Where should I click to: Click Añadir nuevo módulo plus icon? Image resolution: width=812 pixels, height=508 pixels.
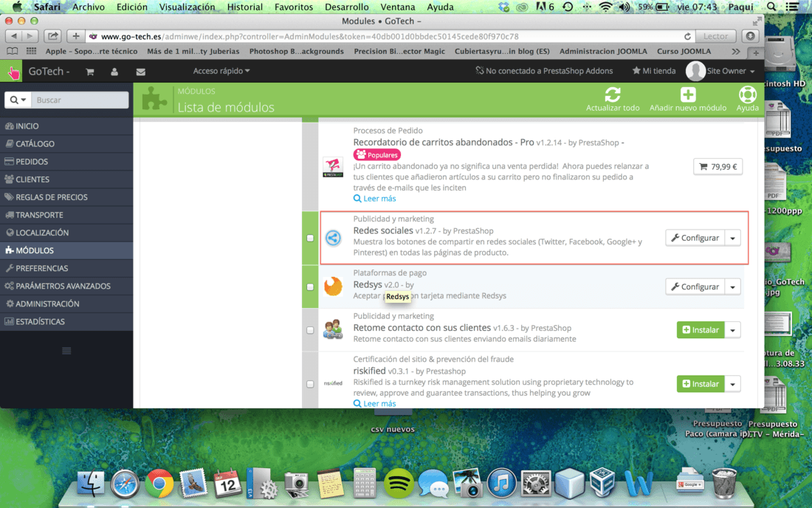click(x=688, y=95)
